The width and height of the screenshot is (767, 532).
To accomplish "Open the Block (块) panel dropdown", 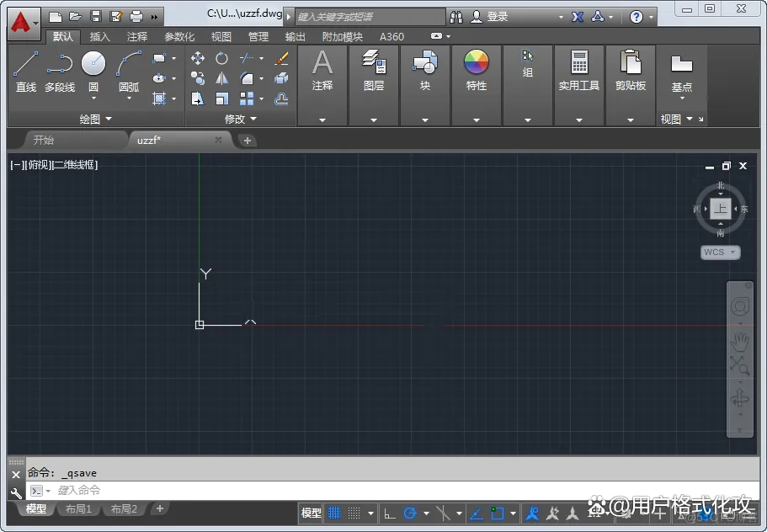I will pos(425,120).
